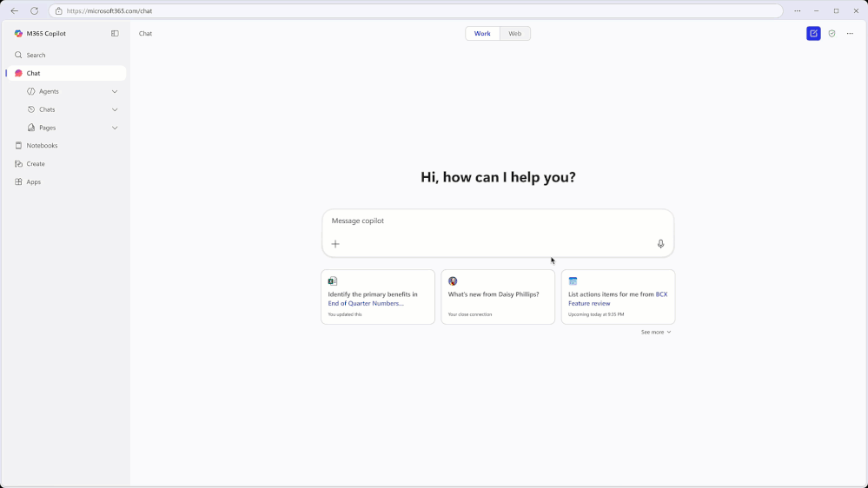Click the Excel icon on first card
The height and width of the screenshot is (488, 868).
coord(333,281)
